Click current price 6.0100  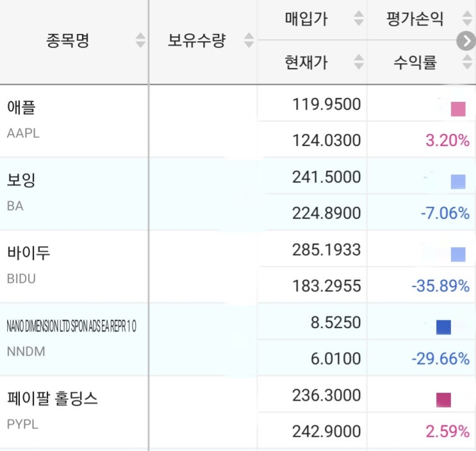[x=336, y=359]
